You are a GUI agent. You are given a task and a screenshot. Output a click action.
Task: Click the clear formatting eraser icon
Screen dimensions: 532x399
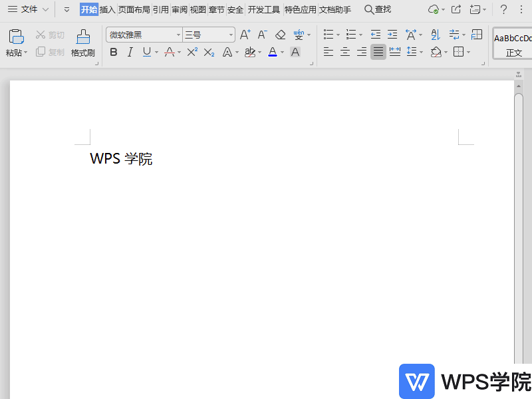pyautogui.click(x=280, y=35)
